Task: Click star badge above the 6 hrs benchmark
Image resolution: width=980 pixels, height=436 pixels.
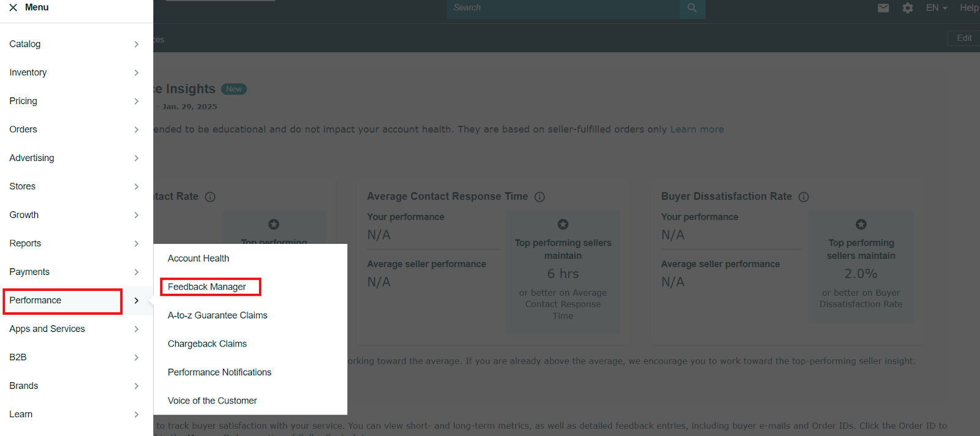Action: click(563, 224)
